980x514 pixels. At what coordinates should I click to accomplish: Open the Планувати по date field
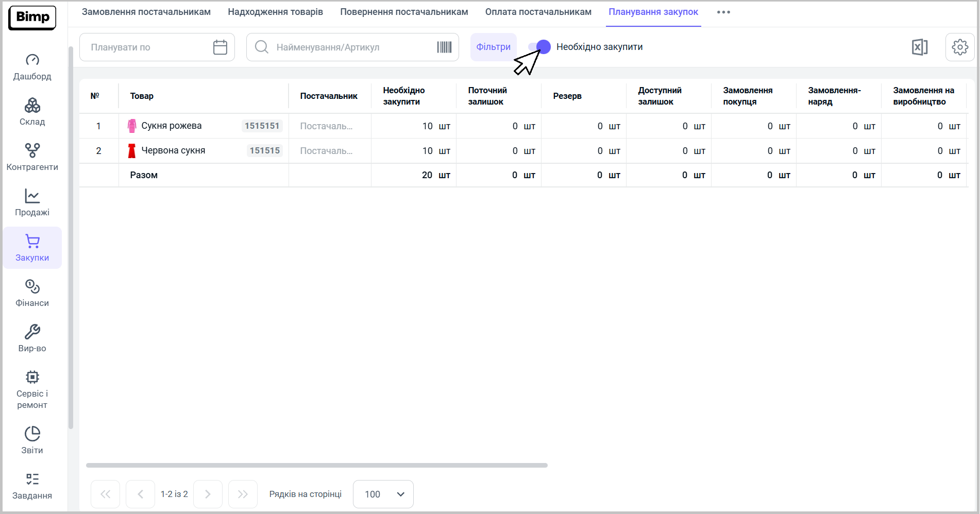(x=147, y=47)
